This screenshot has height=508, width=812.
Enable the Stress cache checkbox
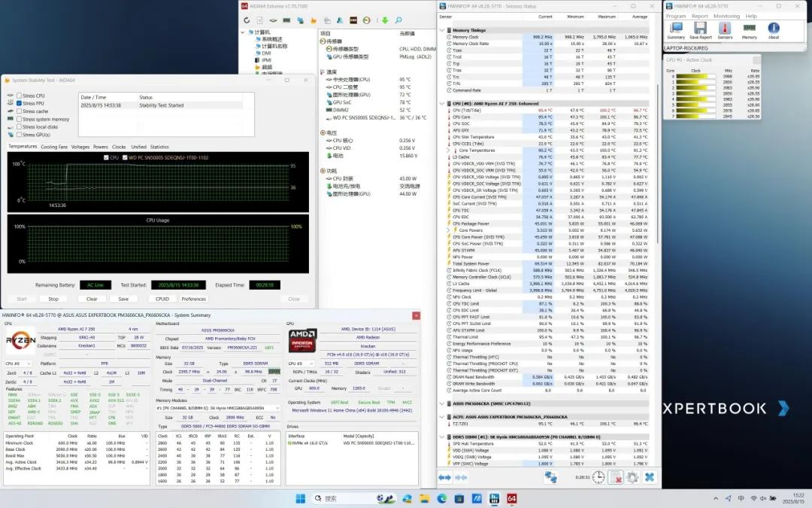[x=19, y=111]
